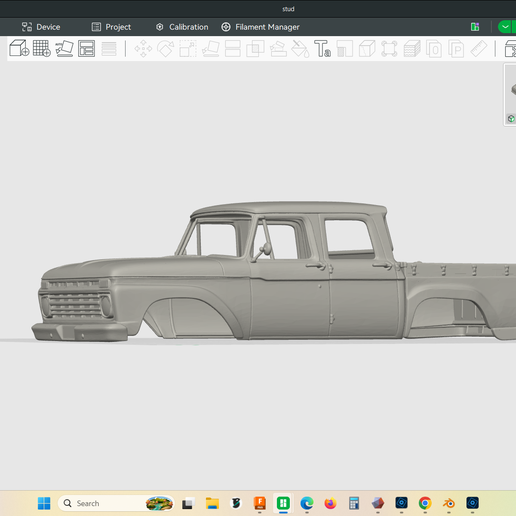Viewport: 516px width, 516px height.
Task: Open the Assembly view icon
Action: [510, 49]
